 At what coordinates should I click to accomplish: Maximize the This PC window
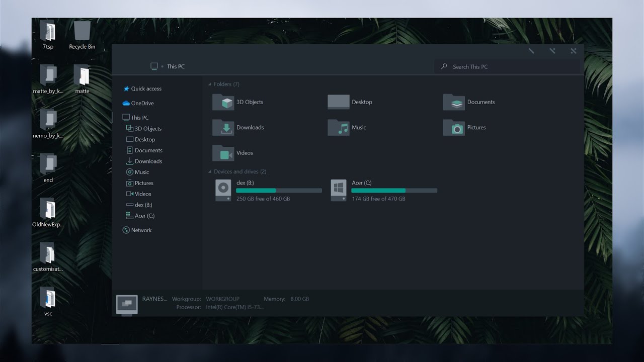click(x=552, y=51)
